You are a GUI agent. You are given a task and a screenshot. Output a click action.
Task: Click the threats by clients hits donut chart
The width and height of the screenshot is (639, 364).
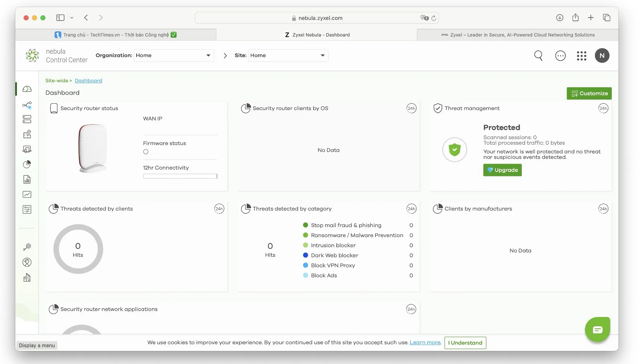78,249
